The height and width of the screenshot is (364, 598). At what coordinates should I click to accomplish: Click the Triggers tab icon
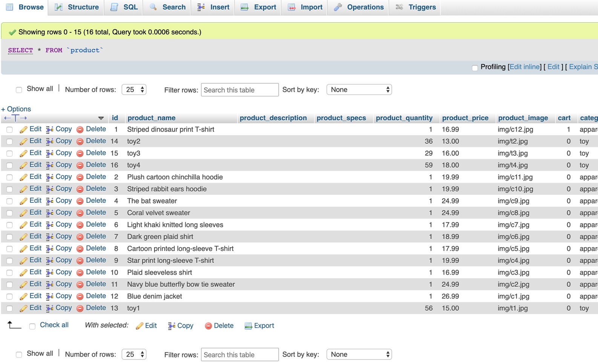click(399, 7)
